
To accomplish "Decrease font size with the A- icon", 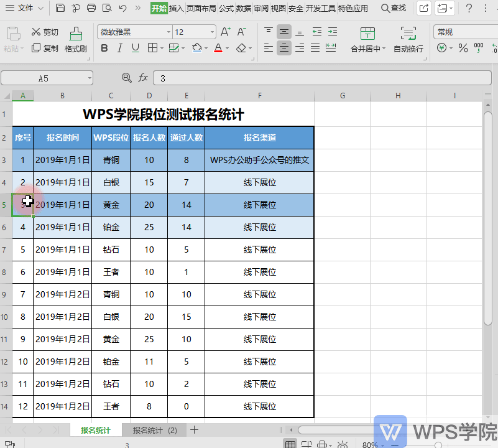I will pyautogui.click(x=241, y=32).
